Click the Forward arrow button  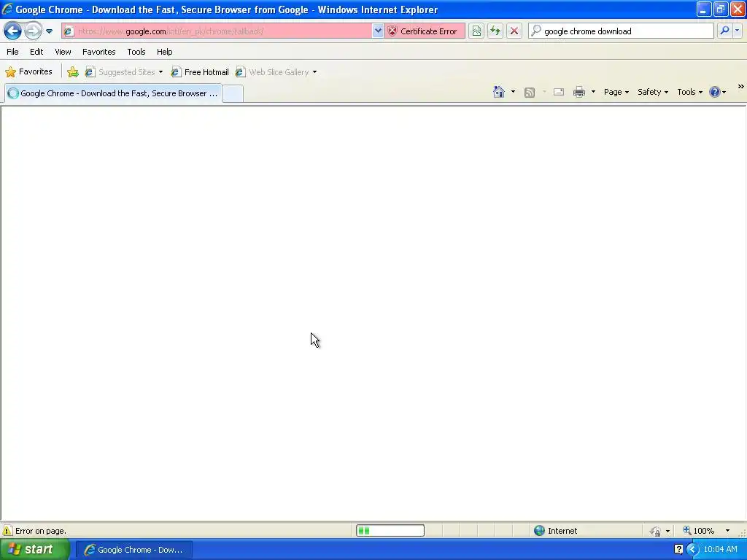coord(33,31)
